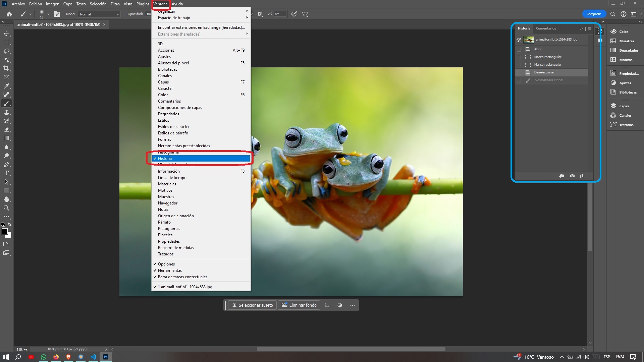Click the foreground color swatch
The width and height of the screenshot is (644, 362).
coord(5,231)
